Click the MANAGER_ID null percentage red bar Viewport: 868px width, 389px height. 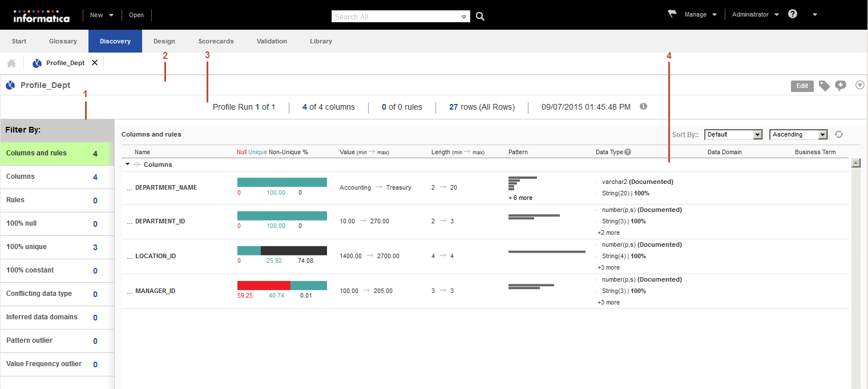[x=264, y=285]
